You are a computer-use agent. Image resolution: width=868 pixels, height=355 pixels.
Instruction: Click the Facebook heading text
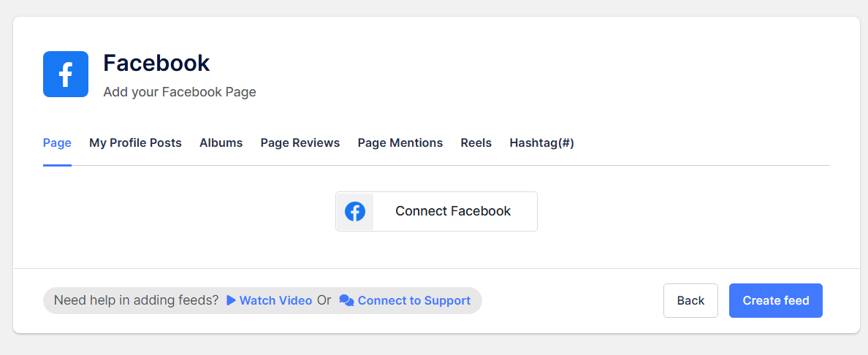[156, 63]
